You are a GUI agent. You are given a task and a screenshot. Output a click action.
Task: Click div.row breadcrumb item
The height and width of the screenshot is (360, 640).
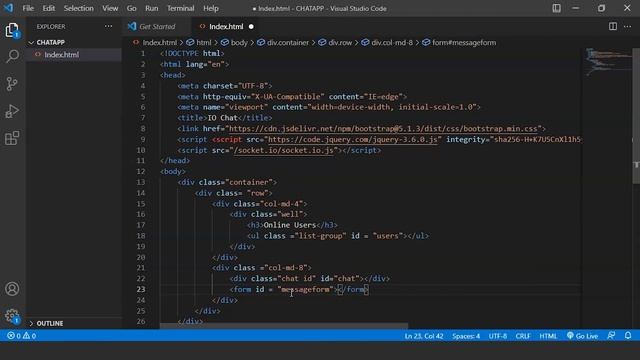340,42
